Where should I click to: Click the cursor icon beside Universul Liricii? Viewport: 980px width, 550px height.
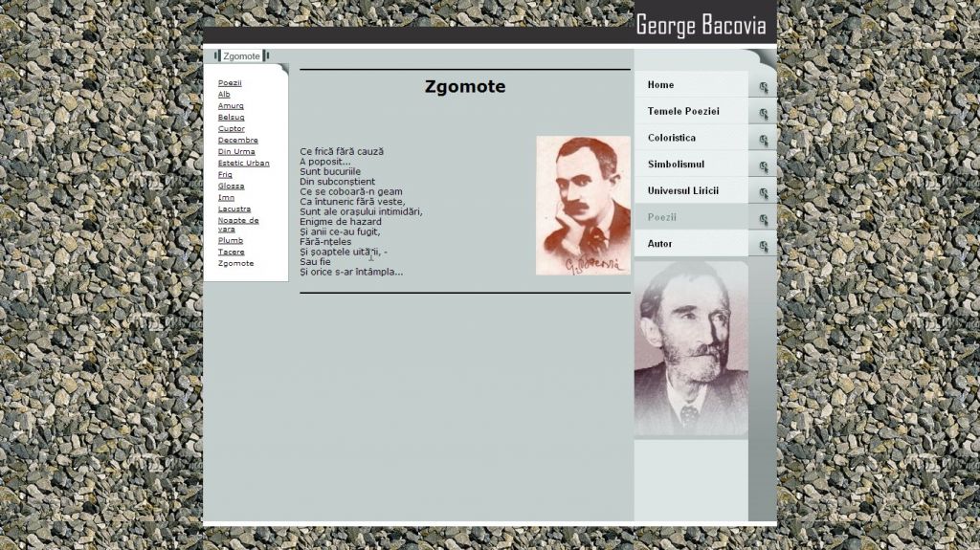click(763, 193)
